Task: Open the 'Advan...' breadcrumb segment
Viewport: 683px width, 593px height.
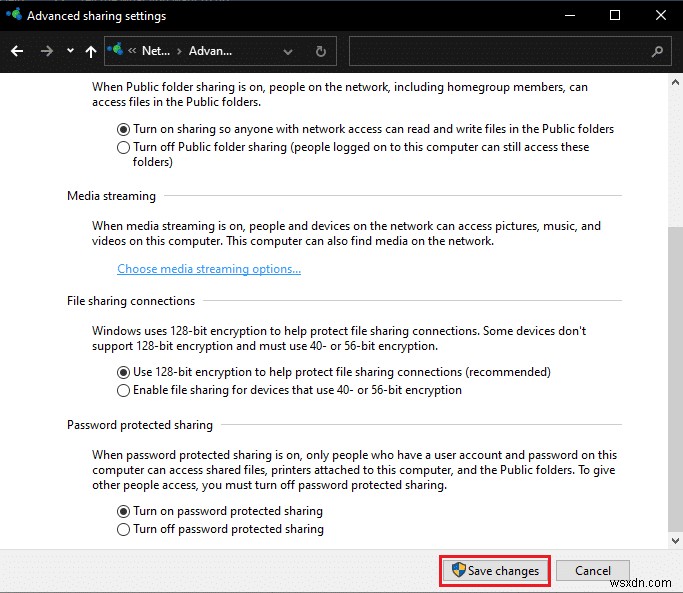Action: coord(210,51)
